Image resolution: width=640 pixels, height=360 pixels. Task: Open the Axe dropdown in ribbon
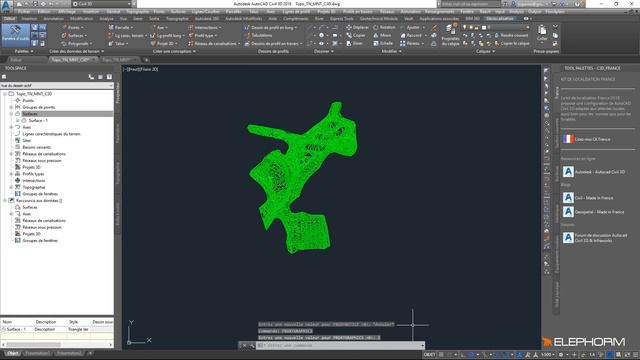tap(159, 27)
